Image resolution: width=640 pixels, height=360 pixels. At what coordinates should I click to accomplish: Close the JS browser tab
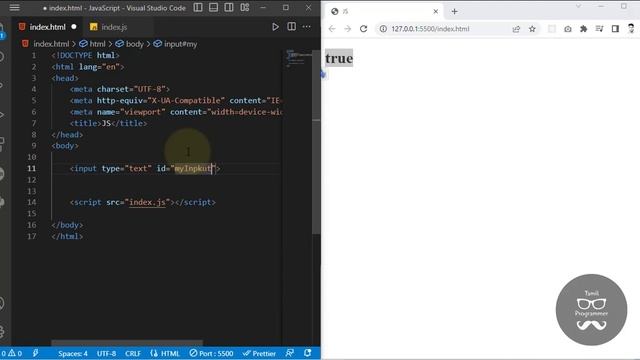pyautogui.click(x=436, y=11)
